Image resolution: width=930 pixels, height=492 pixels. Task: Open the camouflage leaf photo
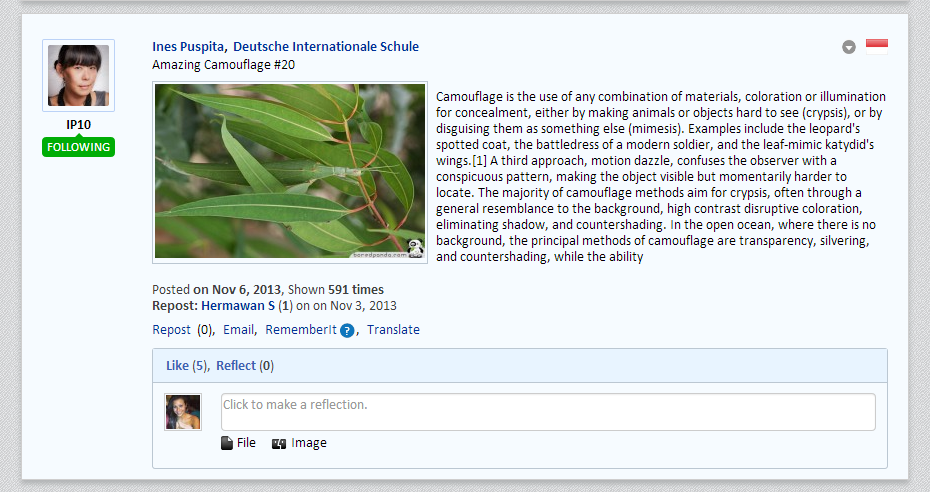(x=290, y=172)
